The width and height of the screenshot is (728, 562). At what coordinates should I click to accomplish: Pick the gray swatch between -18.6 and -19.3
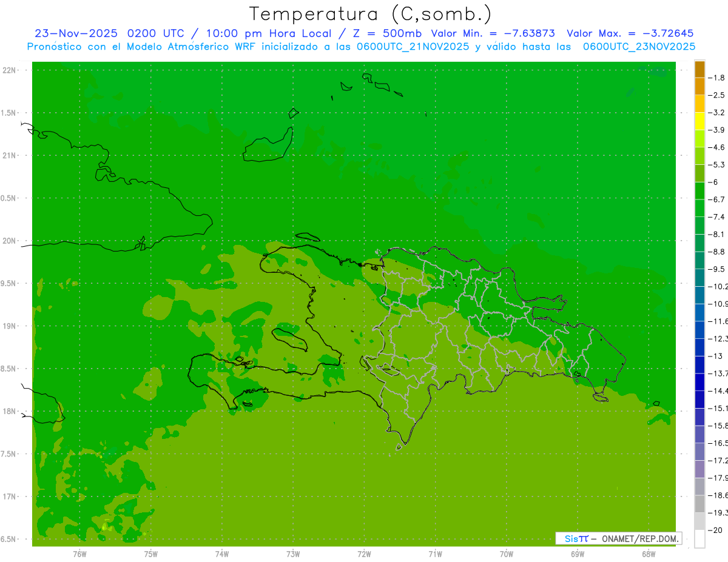pos(699,504)
